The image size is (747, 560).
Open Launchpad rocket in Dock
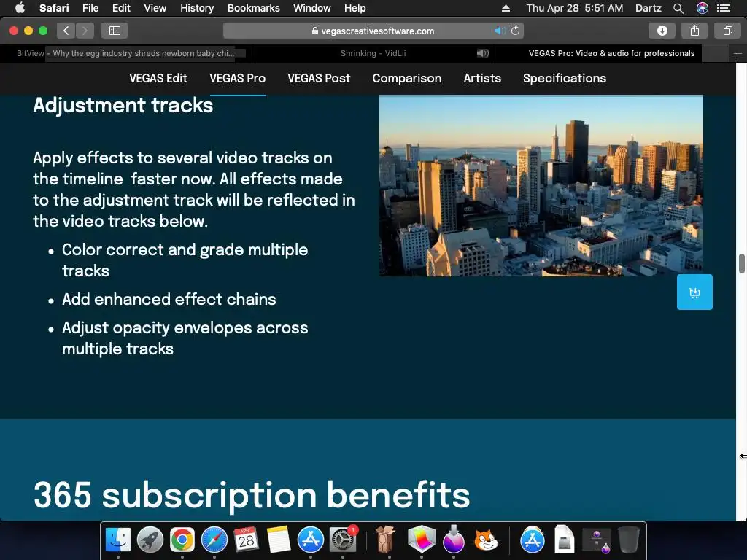[150, 540]
